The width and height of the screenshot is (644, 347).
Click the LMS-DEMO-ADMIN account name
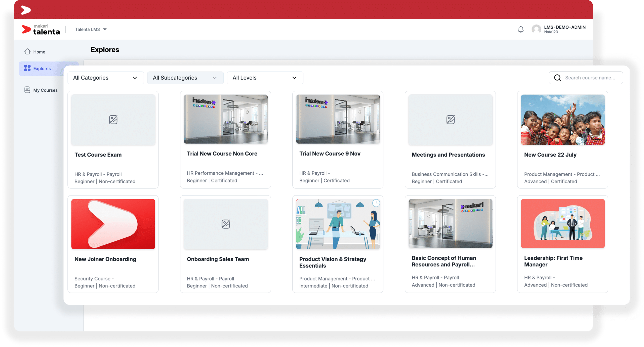565,27
